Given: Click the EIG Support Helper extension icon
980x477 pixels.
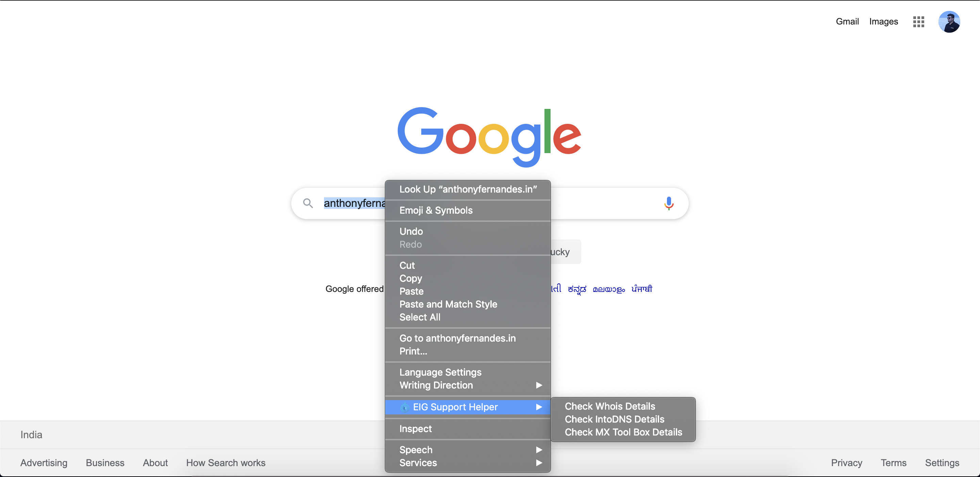Looking at the screenshot, I should (x=405, y=407).
